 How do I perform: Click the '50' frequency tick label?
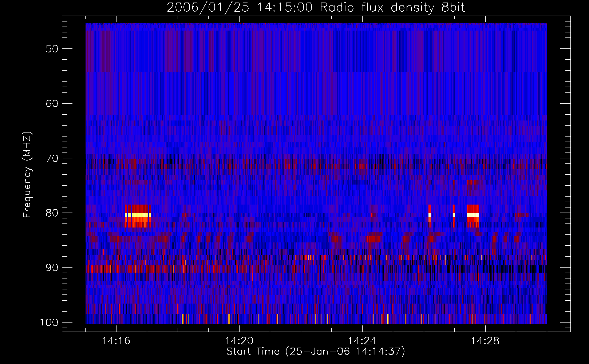click(52, 49)
